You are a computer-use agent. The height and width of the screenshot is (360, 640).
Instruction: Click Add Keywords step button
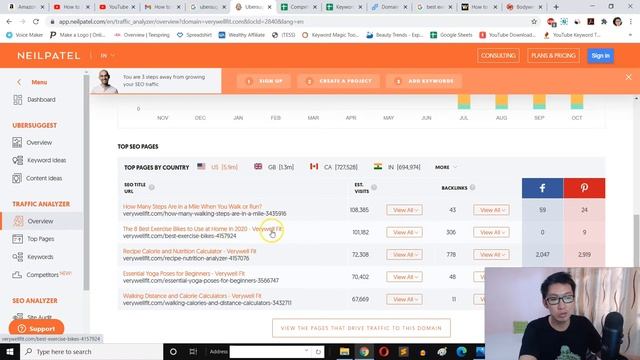pyautogui.click(x=424, y=81)
